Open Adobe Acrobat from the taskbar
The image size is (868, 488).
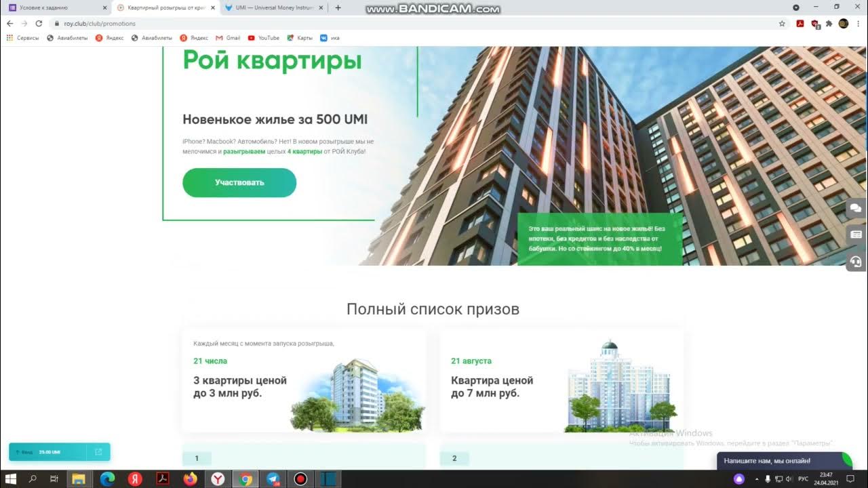pos(162,479)
